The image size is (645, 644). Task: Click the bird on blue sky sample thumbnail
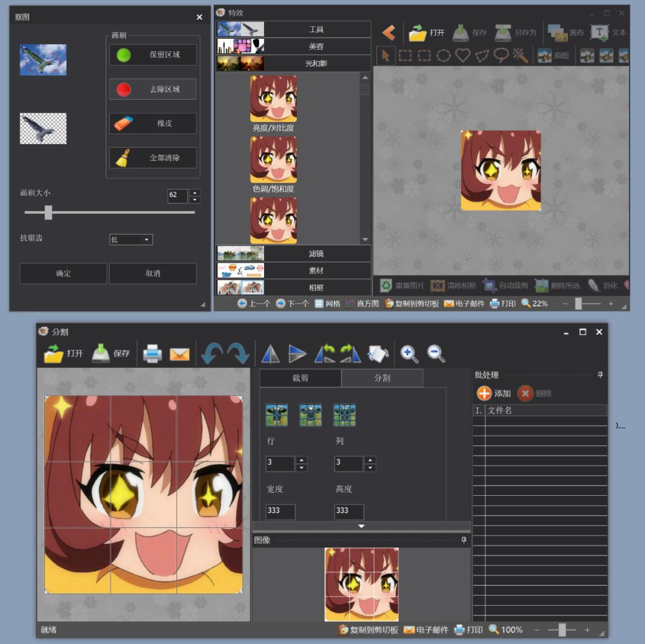[x=43, y=60]
